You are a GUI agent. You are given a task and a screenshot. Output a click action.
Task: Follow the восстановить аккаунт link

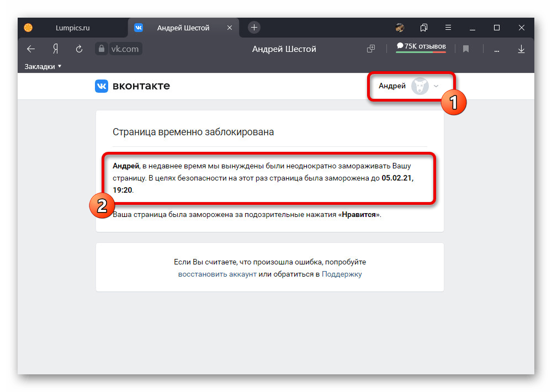217,274
